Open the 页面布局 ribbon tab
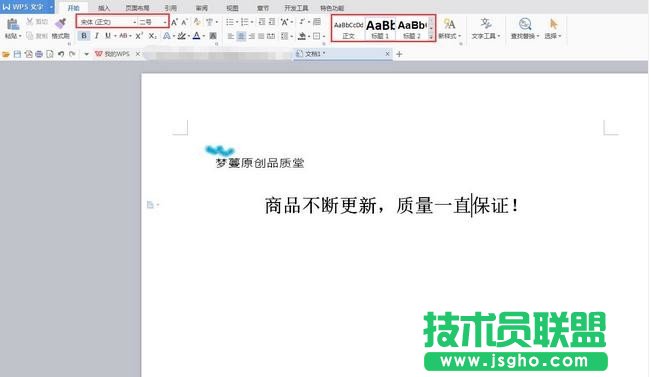 [137, 8]
